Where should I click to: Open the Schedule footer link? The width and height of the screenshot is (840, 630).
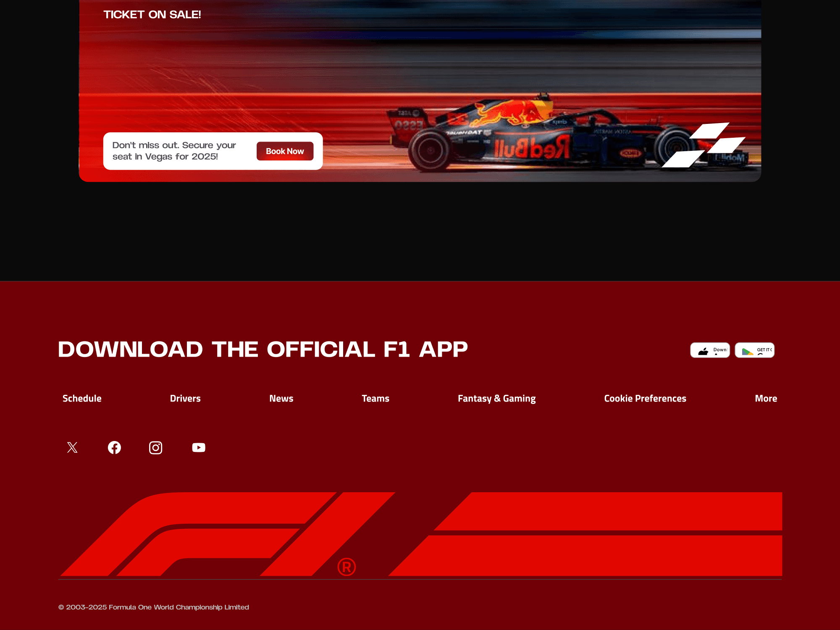(x=82, y=398)
